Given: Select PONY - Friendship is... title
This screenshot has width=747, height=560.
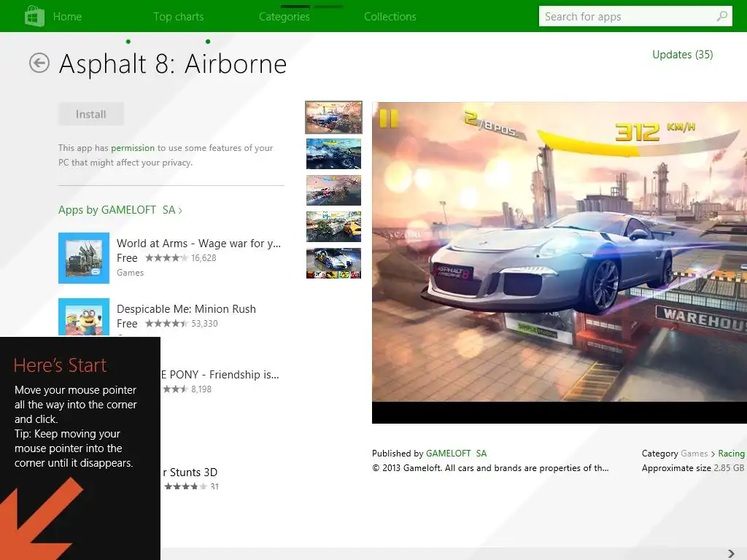Looking at the screenshot, I should click(220, 375).
